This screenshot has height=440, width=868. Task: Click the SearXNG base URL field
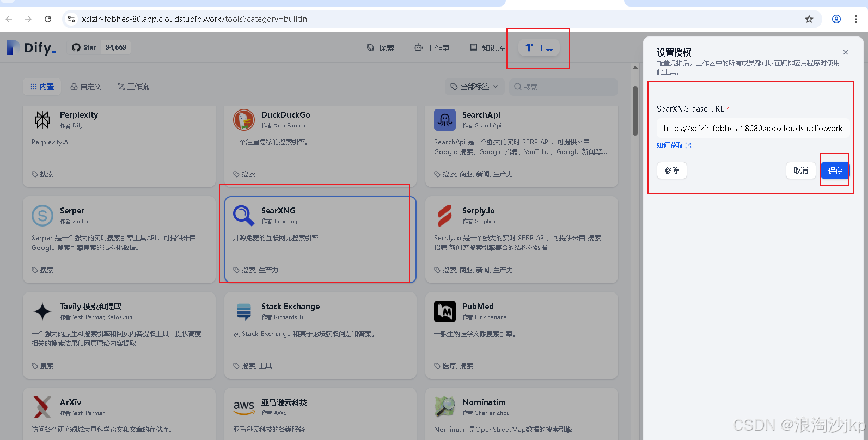[753, 129]
